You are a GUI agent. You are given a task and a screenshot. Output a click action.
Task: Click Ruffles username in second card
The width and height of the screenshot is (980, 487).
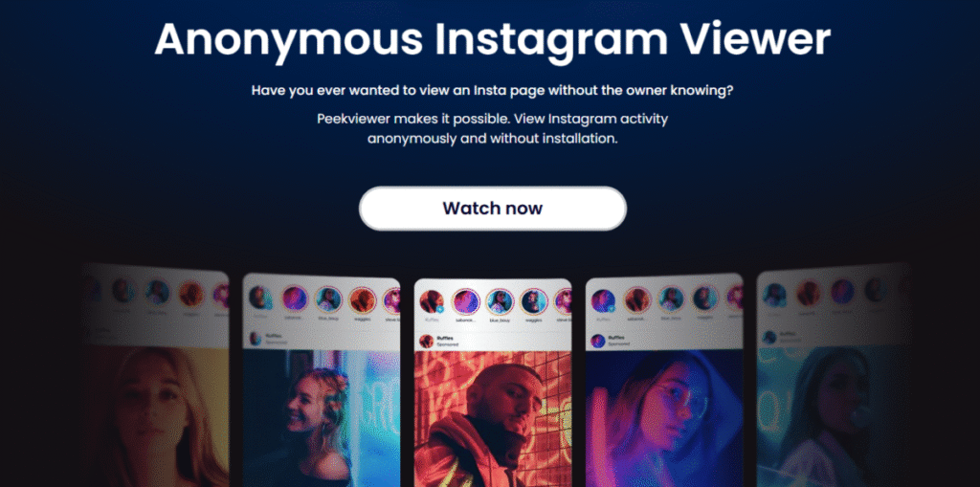[273, 337]
